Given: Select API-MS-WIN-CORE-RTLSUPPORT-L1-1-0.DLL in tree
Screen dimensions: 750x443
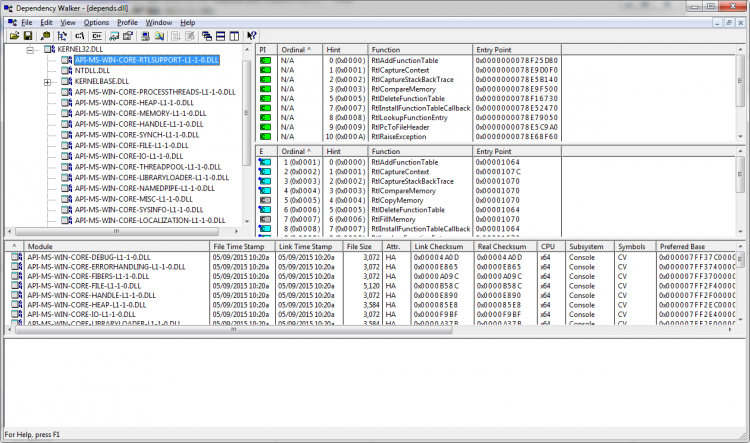Looking at the screenshot, I should [x=147, y=60].
